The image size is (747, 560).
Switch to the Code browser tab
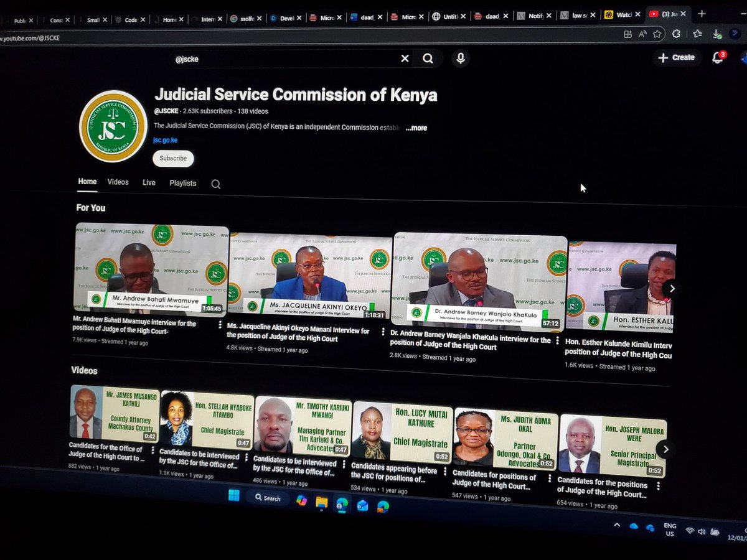[x=129, y=20]
